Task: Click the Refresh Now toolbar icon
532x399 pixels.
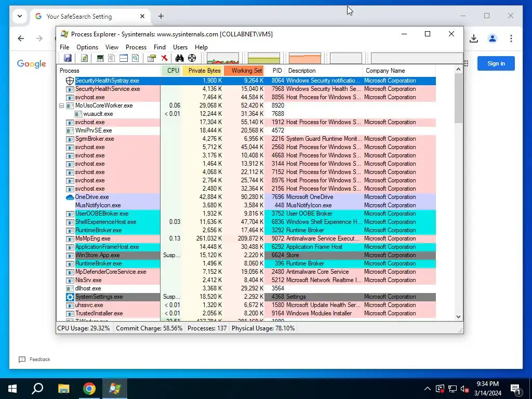Action: 84,58
